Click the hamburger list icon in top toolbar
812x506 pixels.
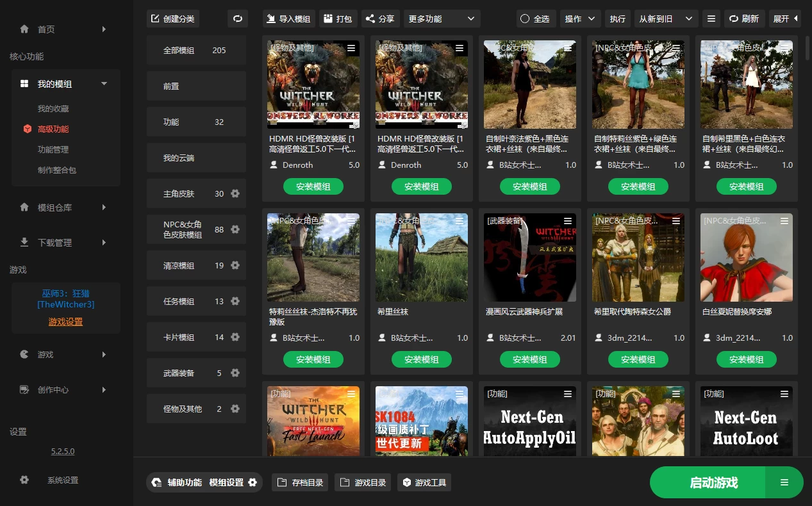(x=711, y=19)
